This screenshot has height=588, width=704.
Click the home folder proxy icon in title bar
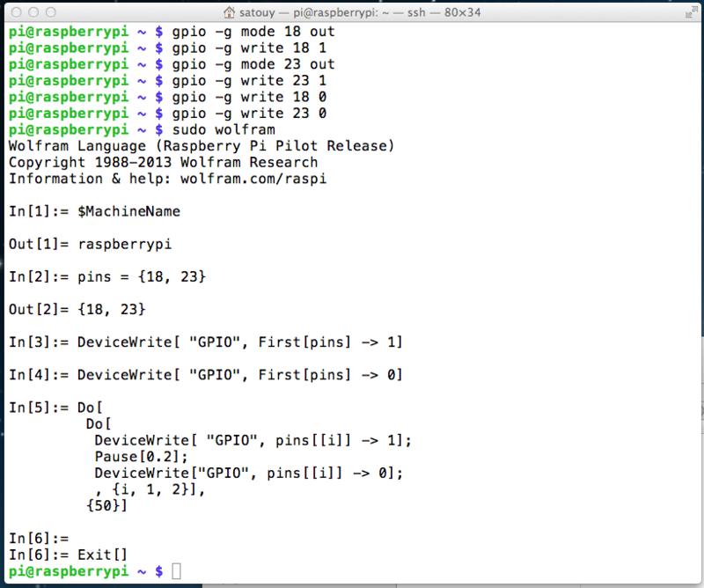[x=229, y=12]
